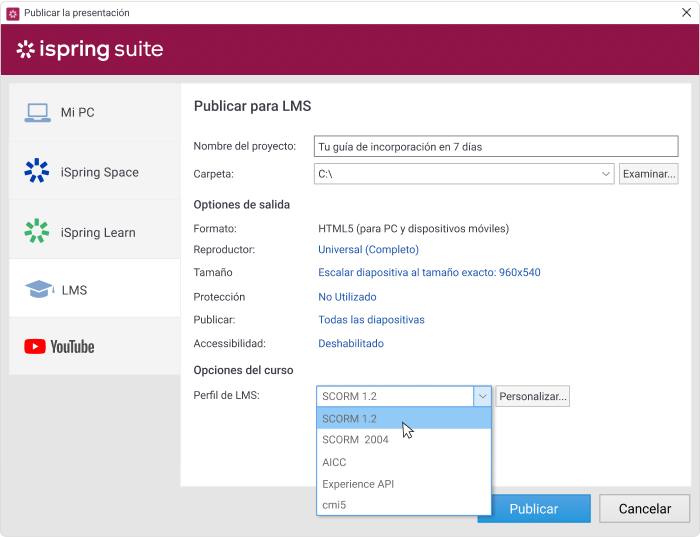Expand the Carpeta folder dropdown arrow
The width and height of the screenshot is (700, 537).
[605, 174]
